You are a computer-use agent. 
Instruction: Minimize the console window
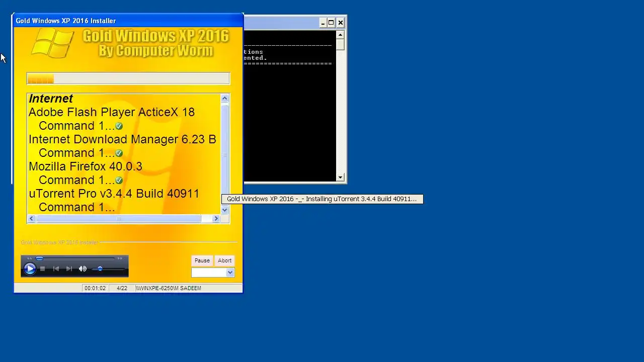(x=323, y=23)
